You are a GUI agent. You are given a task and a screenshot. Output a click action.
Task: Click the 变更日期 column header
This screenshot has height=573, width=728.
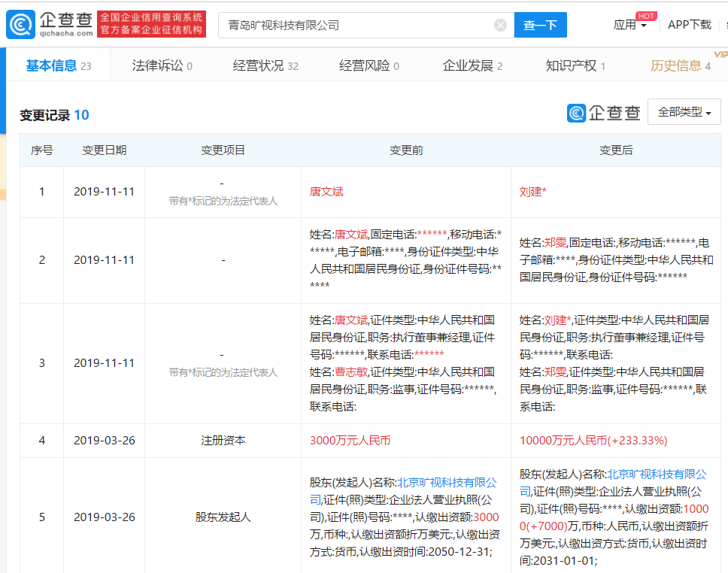tap(104, 150)
